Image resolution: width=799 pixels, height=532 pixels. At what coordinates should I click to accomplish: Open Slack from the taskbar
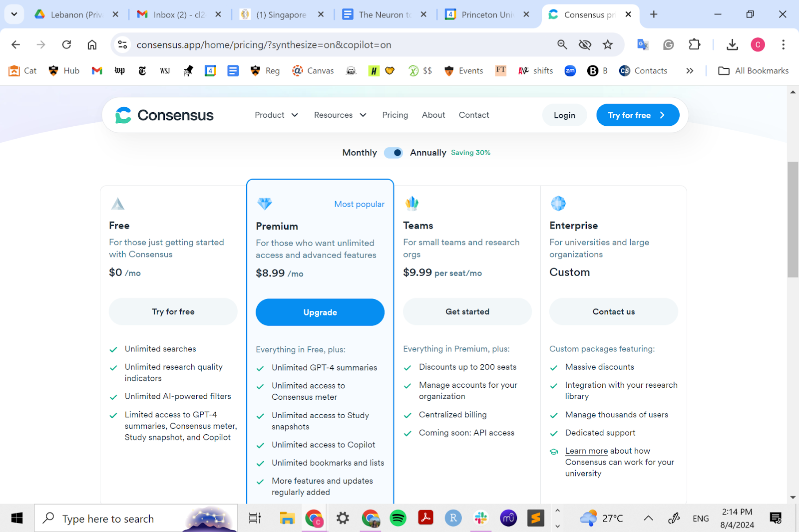click(x=481, y=518)
